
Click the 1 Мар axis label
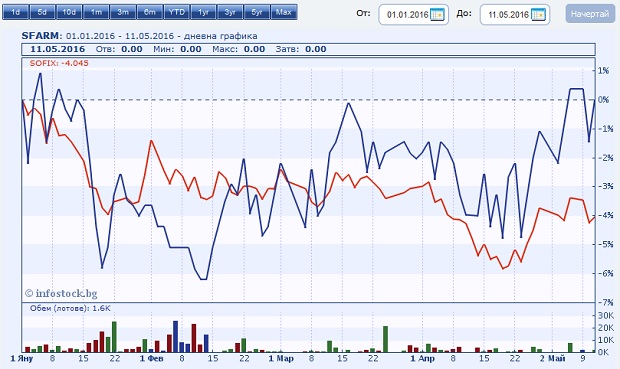(x=281, y=359)
